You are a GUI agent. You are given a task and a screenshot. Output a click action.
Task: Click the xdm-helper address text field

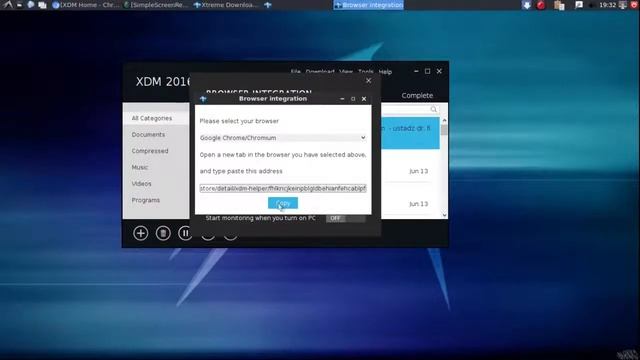click(282, 188)
